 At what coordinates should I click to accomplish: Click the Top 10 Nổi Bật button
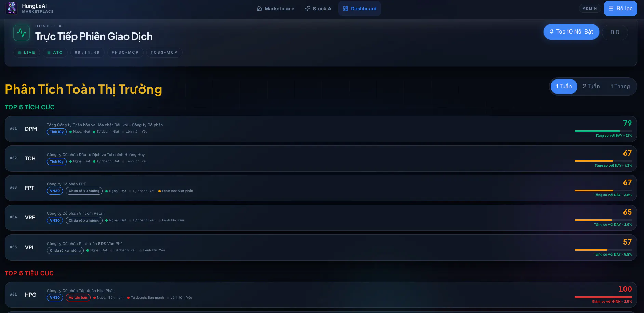[x=571, y=32]
